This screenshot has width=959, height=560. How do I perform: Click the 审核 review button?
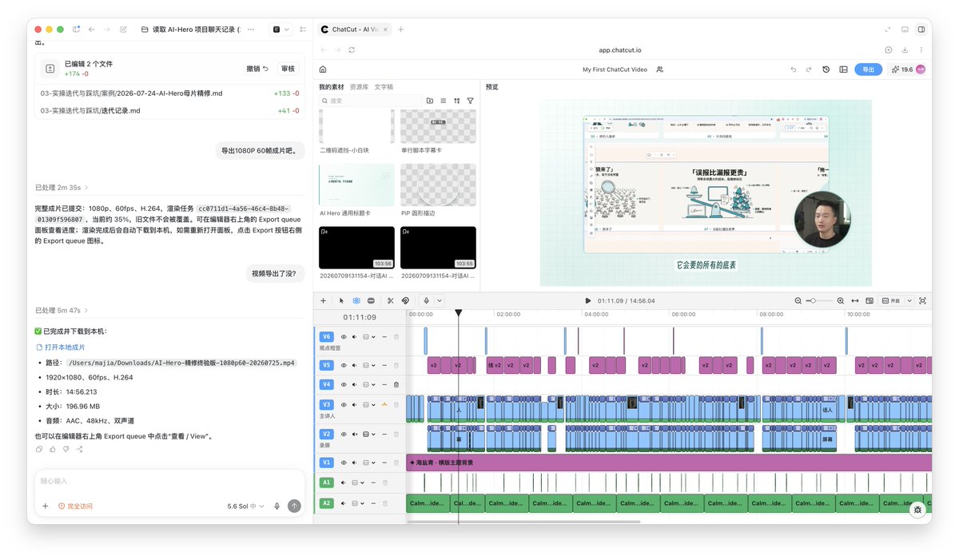pos(288,69)
